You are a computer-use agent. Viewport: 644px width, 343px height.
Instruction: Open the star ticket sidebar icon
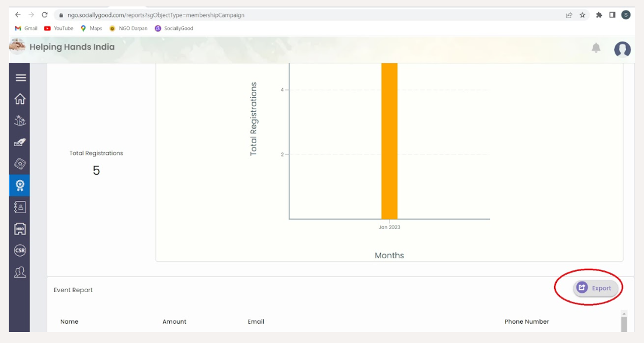(20, 164)
